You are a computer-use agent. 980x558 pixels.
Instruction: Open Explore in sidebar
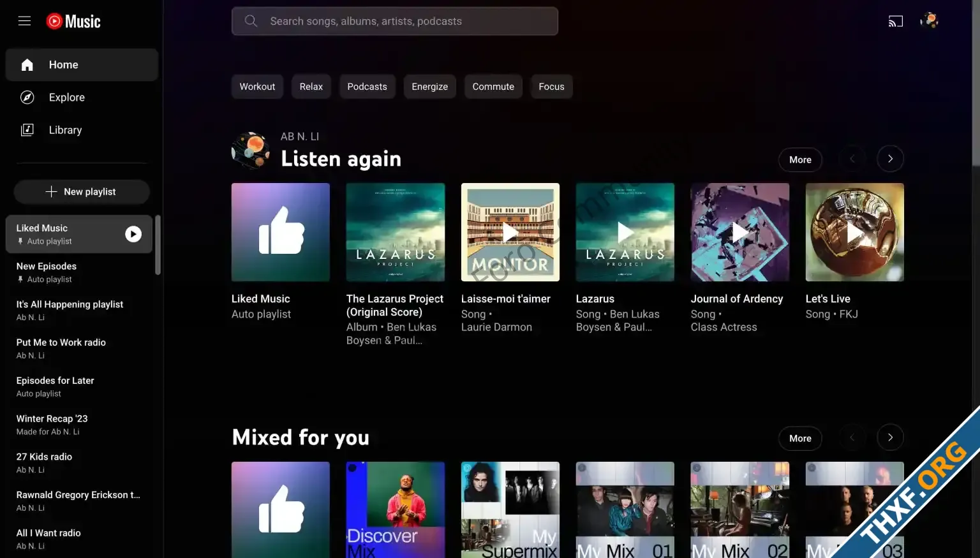[82, 97]
